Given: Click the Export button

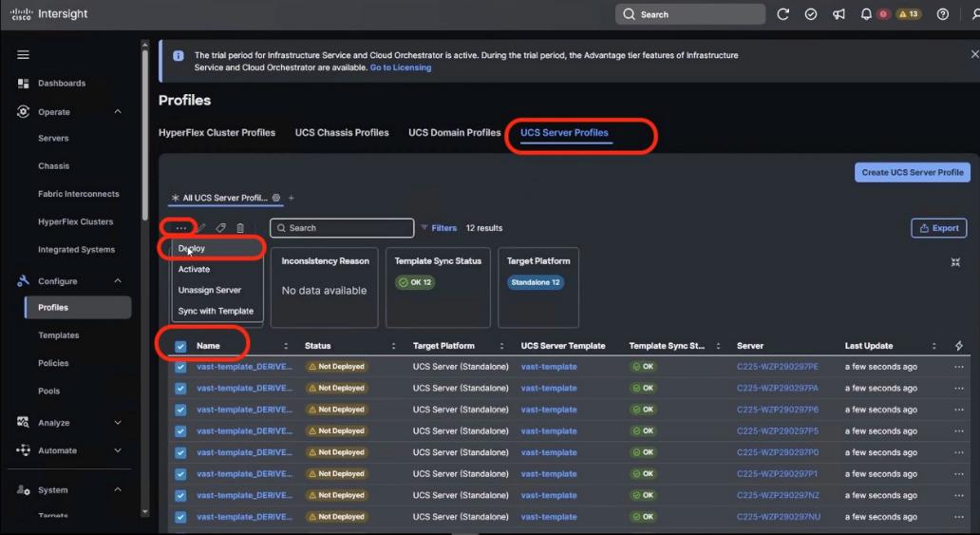Looking at the screenshot, I should (939, 228).
